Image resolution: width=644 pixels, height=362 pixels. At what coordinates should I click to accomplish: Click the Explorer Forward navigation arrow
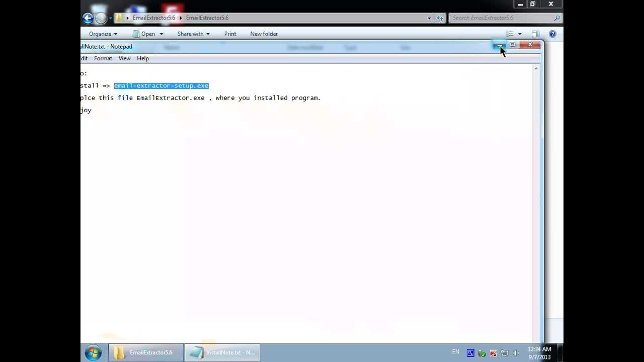[x=101, y=18]
